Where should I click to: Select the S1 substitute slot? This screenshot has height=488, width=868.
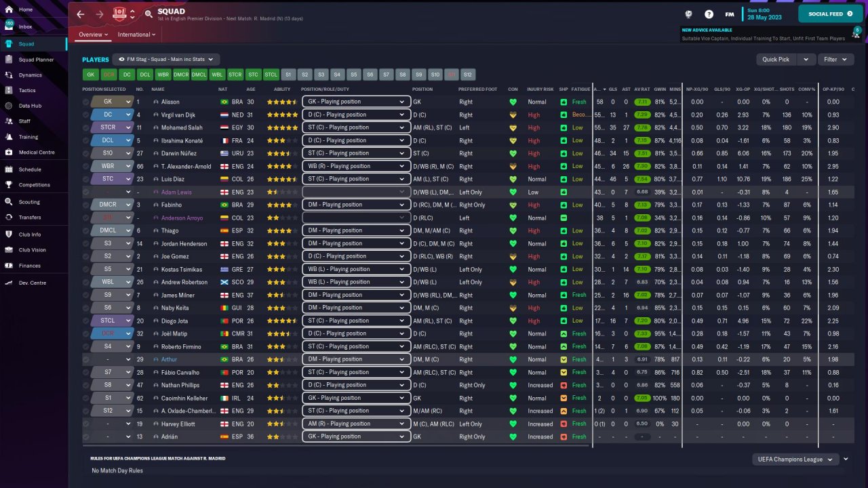(288, 75)
